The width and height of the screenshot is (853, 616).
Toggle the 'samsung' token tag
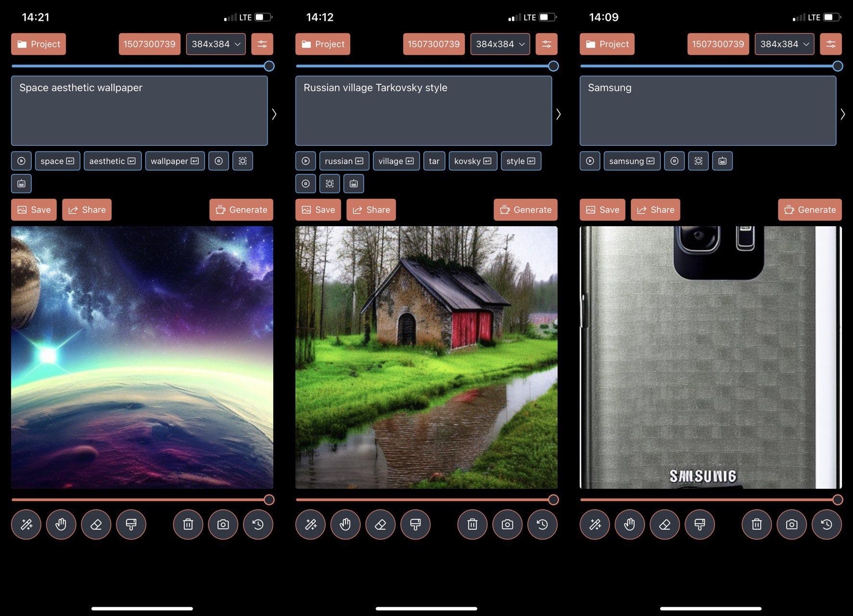click(x=632, y=161)
